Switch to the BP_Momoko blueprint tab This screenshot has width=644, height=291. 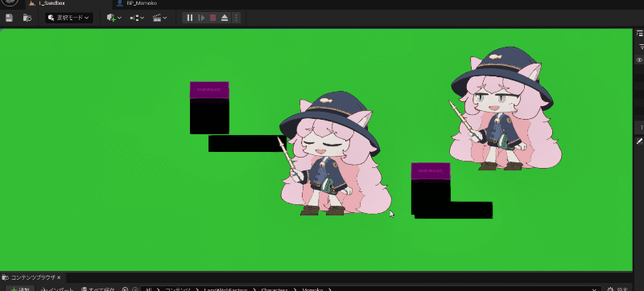137,3
